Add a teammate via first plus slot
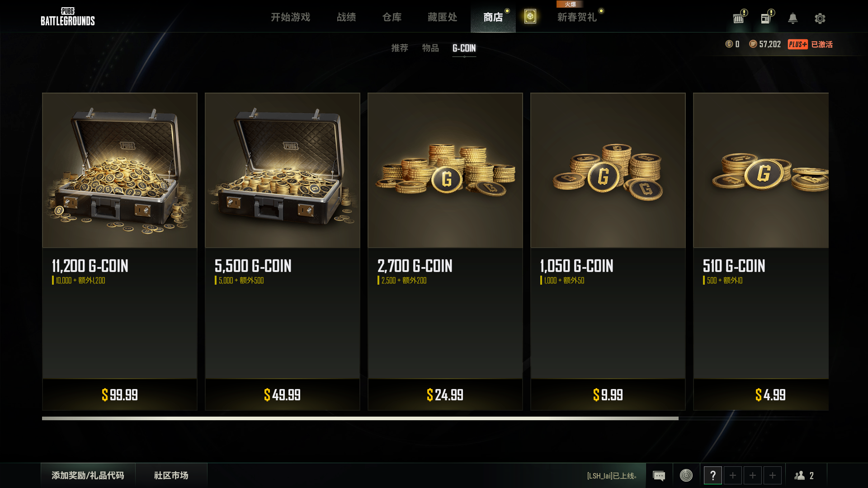 pyautogui.click(x=733, y=475)
